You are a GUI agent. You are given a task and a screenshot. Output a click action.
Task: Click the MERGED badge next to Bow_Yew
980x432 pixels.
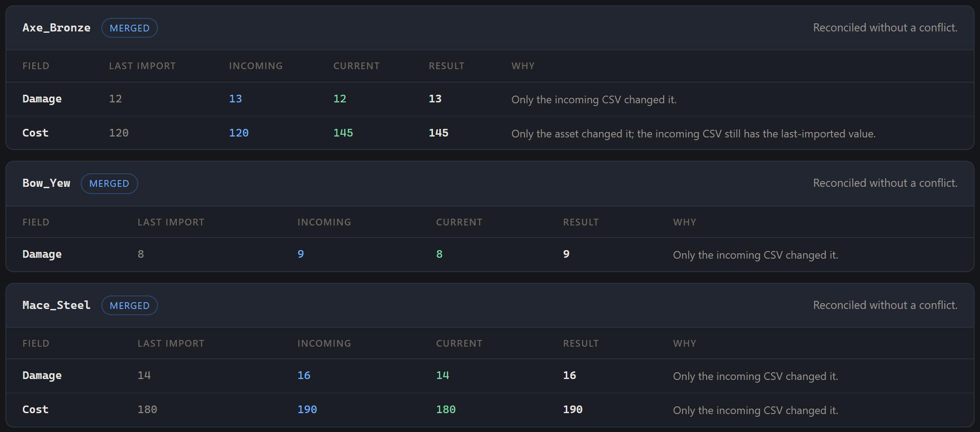click(x=109, y=183)
